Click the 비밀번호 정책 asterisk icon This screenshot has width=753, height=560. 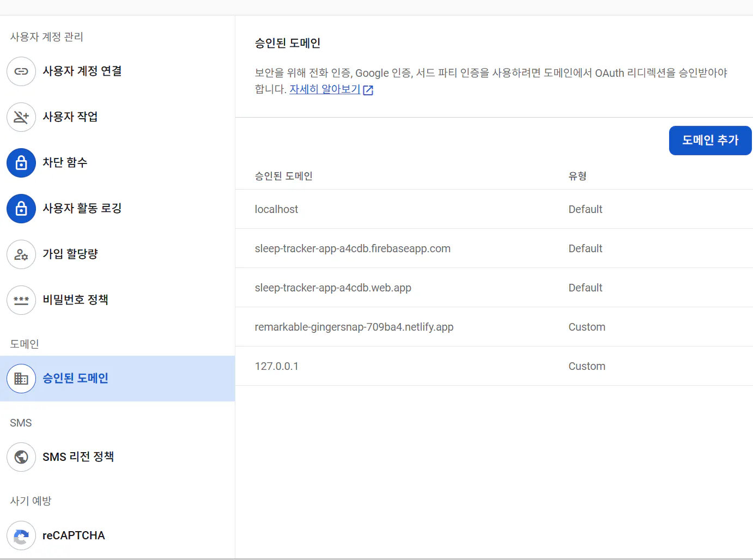coord(21,300)
